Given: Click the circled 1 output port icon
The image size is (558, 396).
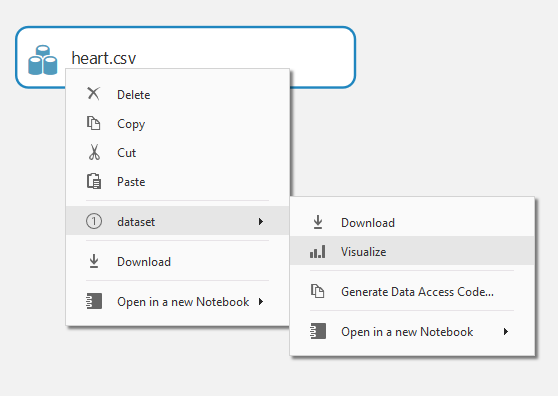Looking at the screenshot, I should tap(94, 221).
